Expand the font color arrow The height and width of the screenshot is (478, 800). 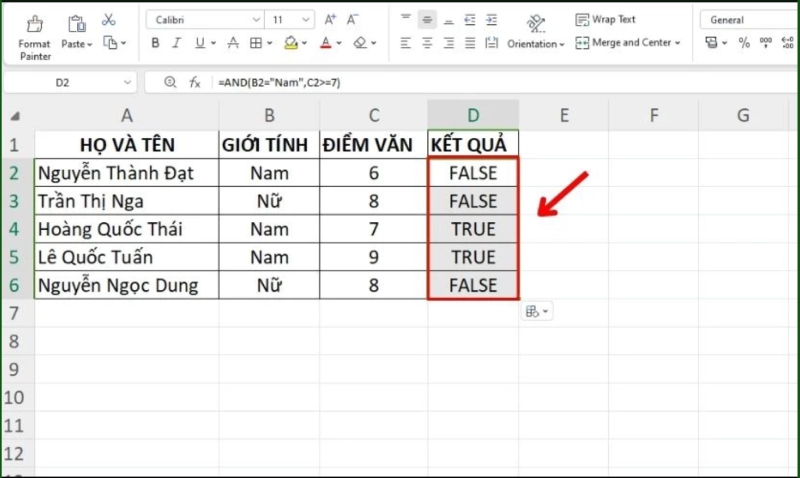pyautogui.click(x=338, y=43)
